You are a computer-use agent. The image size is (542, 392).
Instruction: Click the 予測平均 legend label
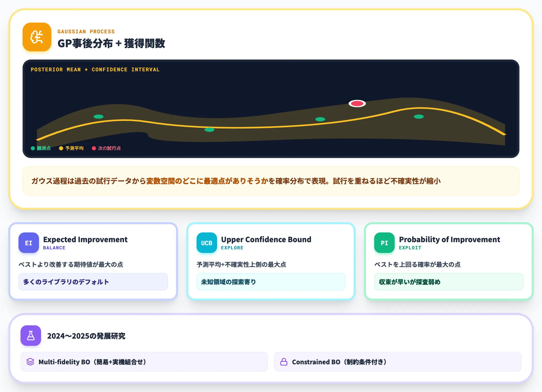74,148
